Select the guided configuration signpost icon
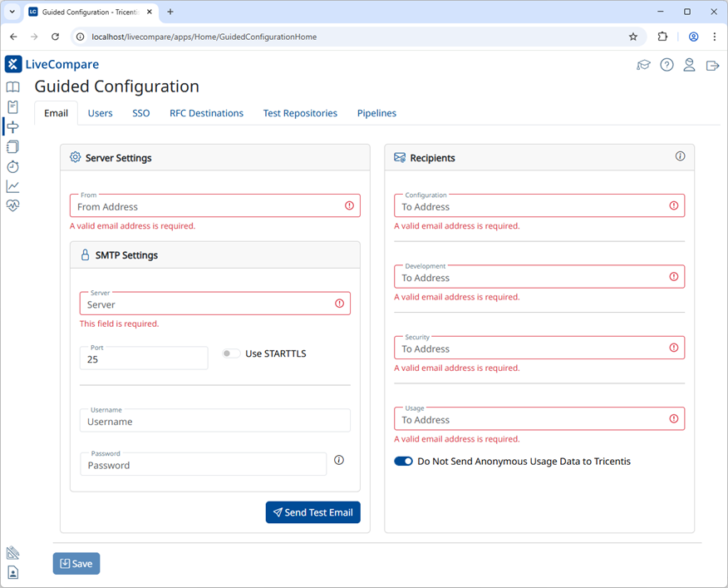 click(12, 126)
